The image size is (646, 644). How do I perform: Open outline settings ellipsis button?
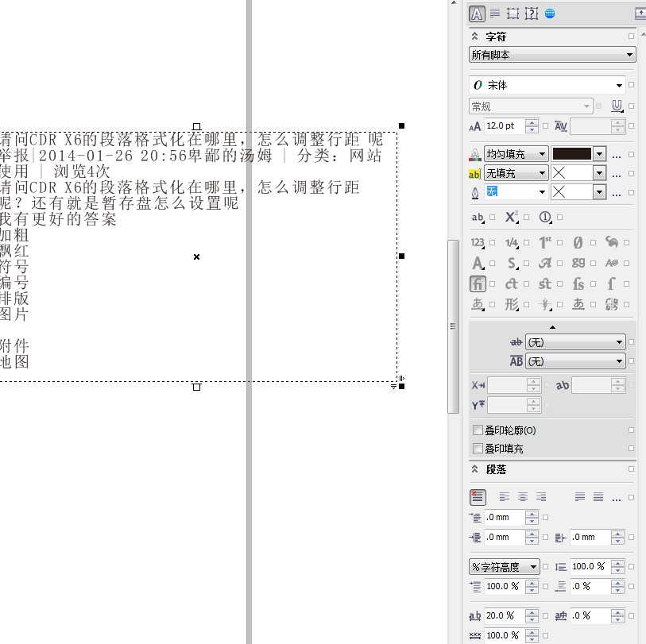[617, 195]
